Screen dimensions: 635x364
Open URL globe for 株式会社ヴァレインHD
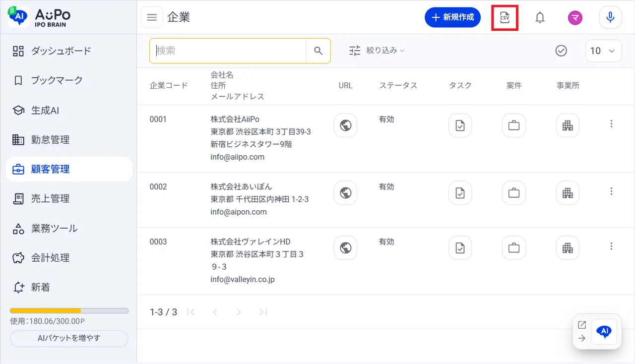pos(345,248)
